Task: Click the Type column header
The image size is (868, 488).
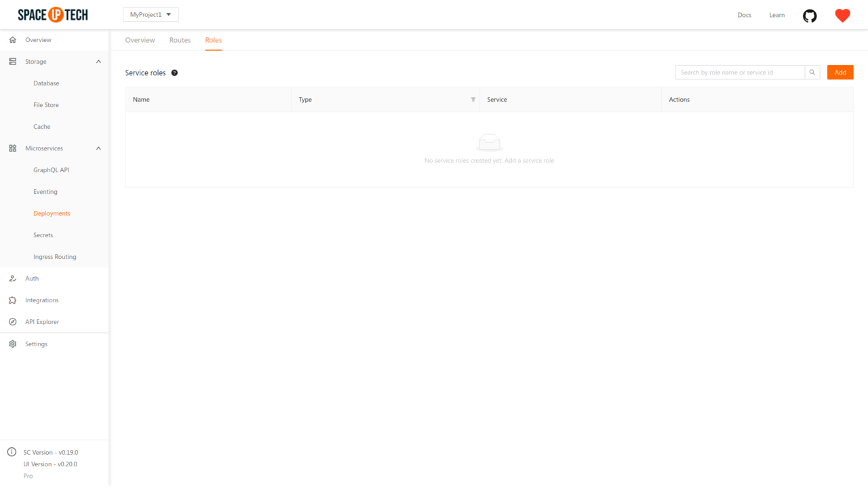Action: coord(385,100)
